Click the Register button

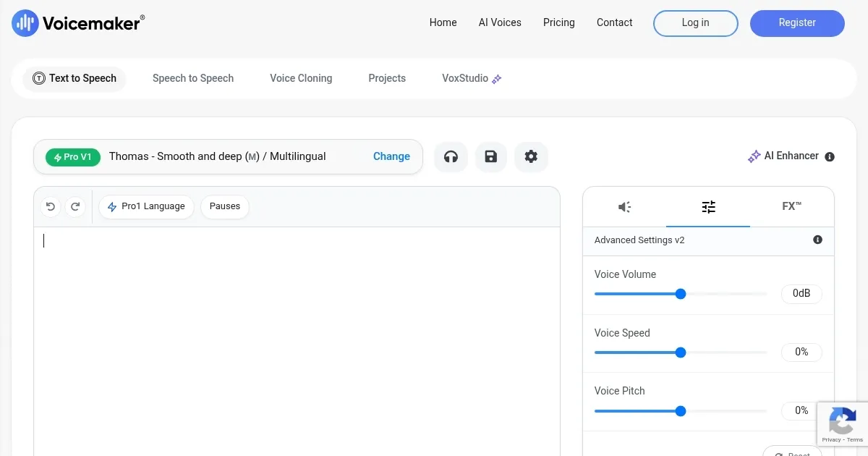coord(797,23)
